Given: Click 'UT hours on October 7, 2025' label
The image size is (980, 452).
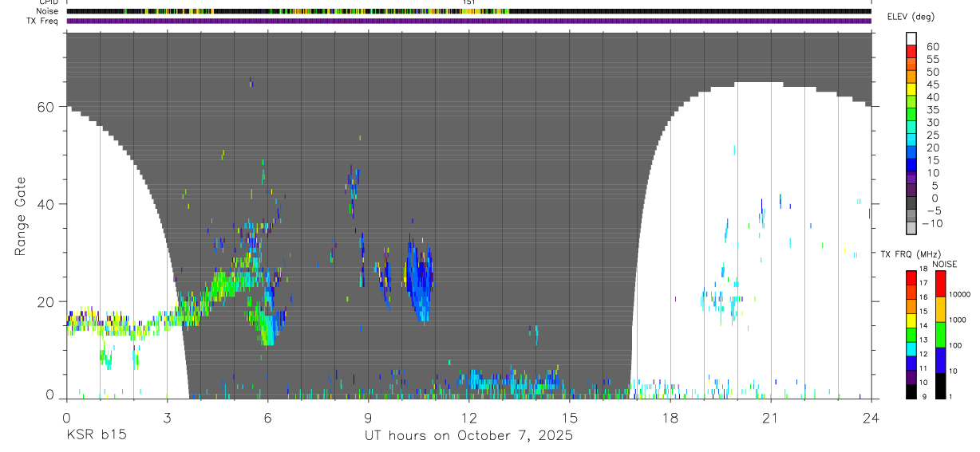Looking at the screenshot, I should pos(468,435).
